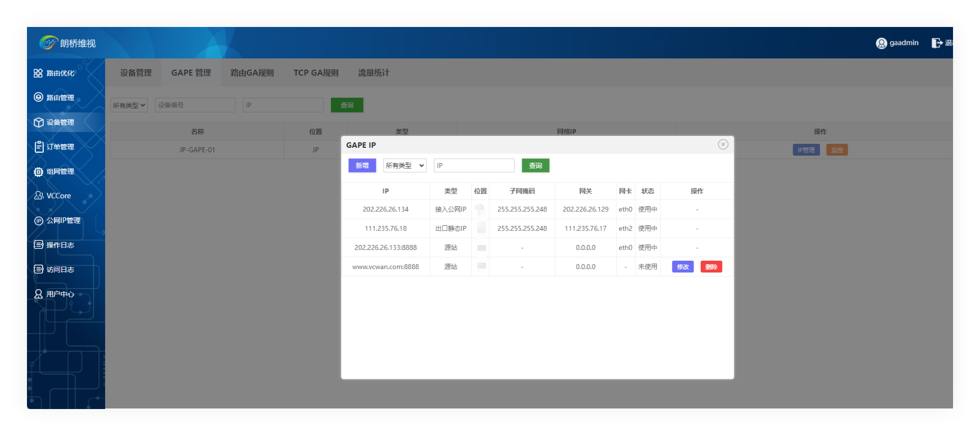
Task: Expand the 所有类型 dropdown in GAPE IP dialog
Action: point(405,166)
